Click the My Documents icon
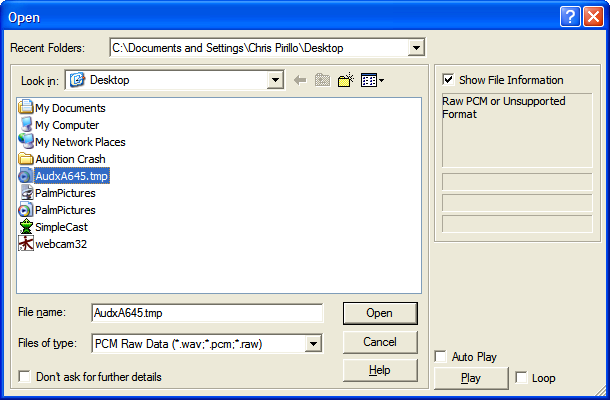This screenshot has width=610, height=400. point(26,107)
